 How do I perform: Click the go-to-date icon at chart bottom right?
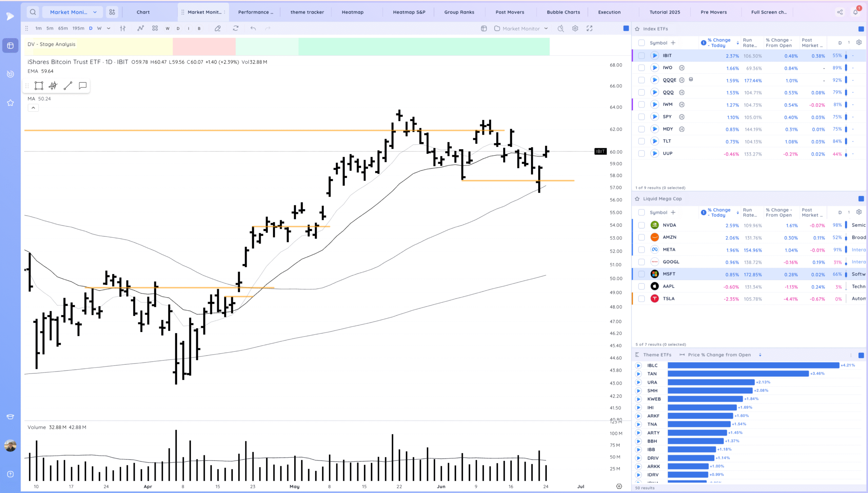pos(619,486)
